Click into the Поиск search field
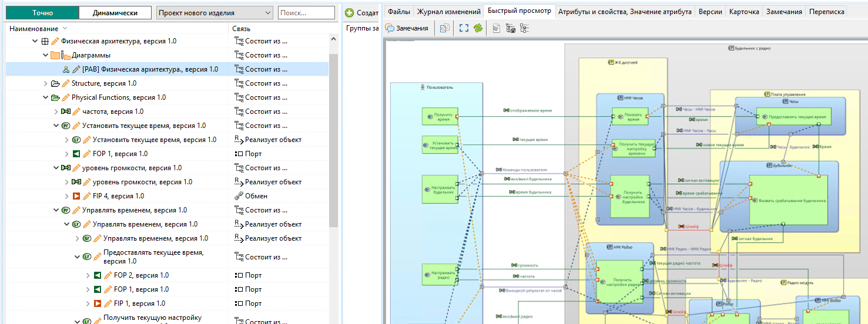 coord(306,12)
